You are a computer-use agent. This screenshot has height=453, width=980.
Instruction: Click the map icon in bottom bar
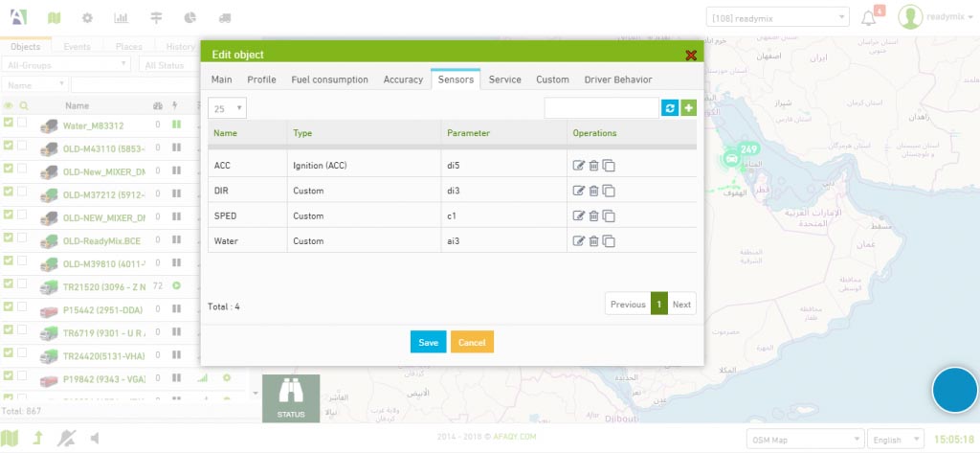click(x=10, y=438)
